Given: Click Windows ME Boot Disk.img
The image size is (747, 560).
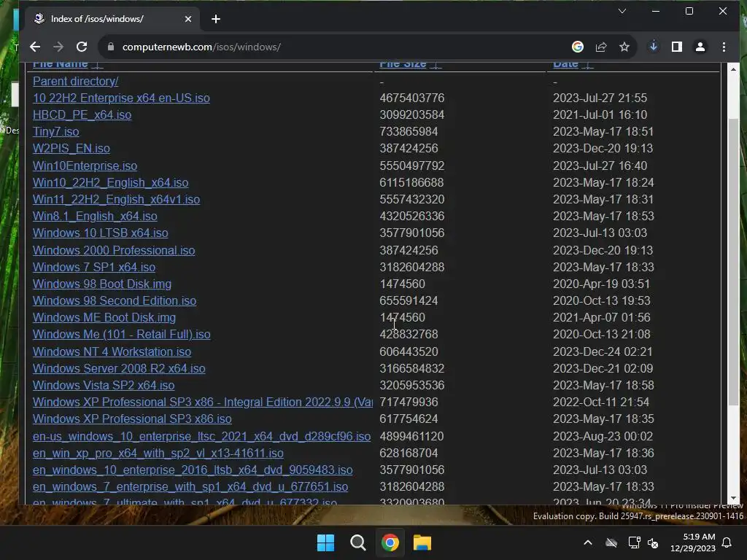Looking at the screenshot, I should 104,318.
